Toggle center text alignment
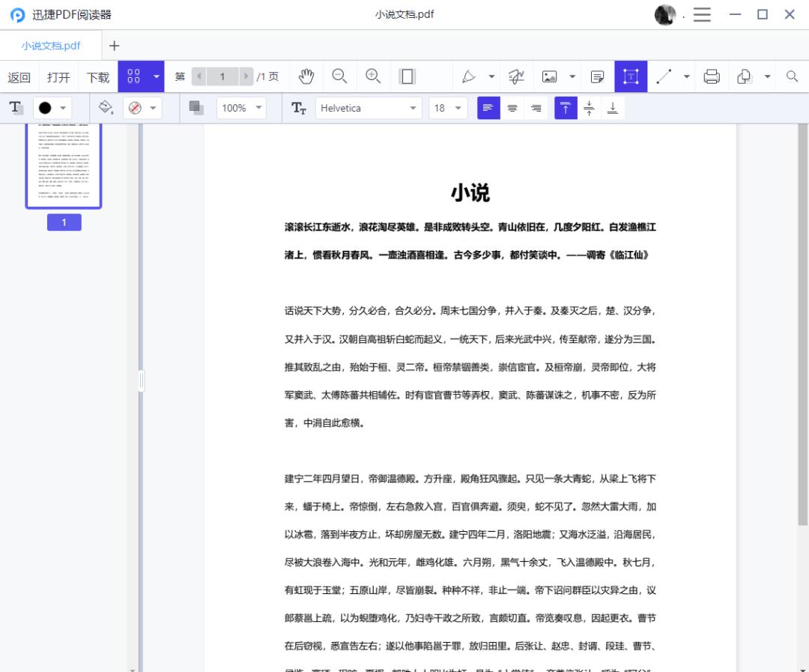 (512, 108)
